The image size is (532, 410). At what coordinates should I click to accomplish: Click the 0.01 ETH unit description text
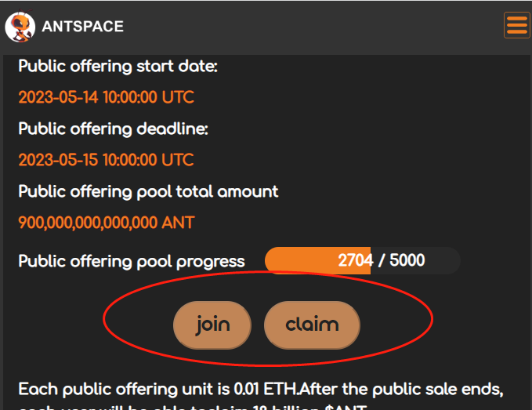pos(261,390)
